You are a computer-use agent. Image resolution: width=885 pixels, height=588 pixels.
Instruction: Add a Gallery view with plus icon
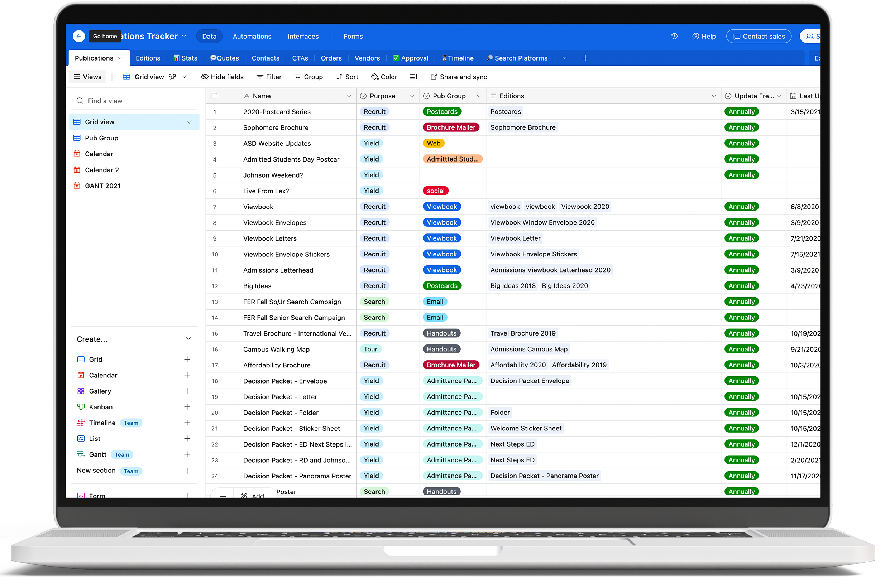click(187, 391)
